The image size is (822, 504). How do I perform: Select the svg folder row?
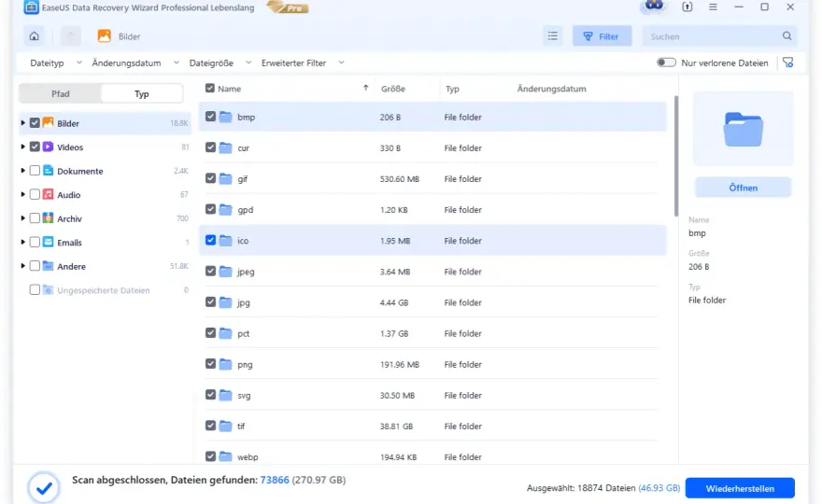tap(432, 395)
